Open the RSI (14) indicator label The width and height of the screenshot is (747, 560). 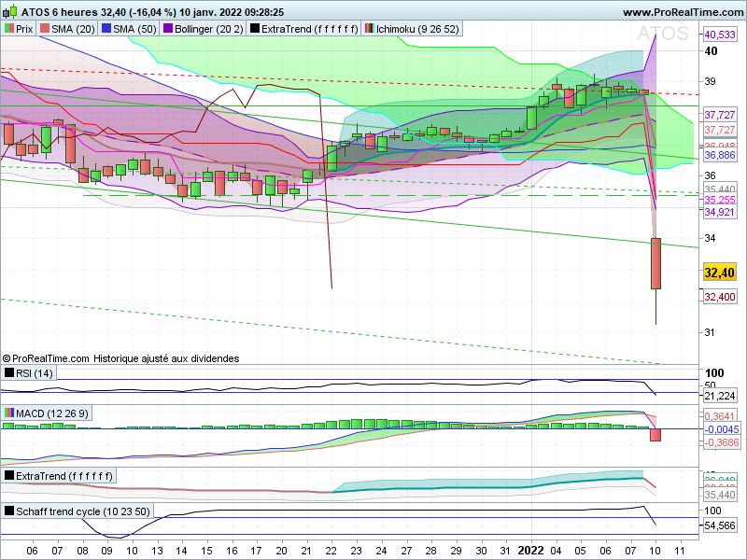pos(35,373)
